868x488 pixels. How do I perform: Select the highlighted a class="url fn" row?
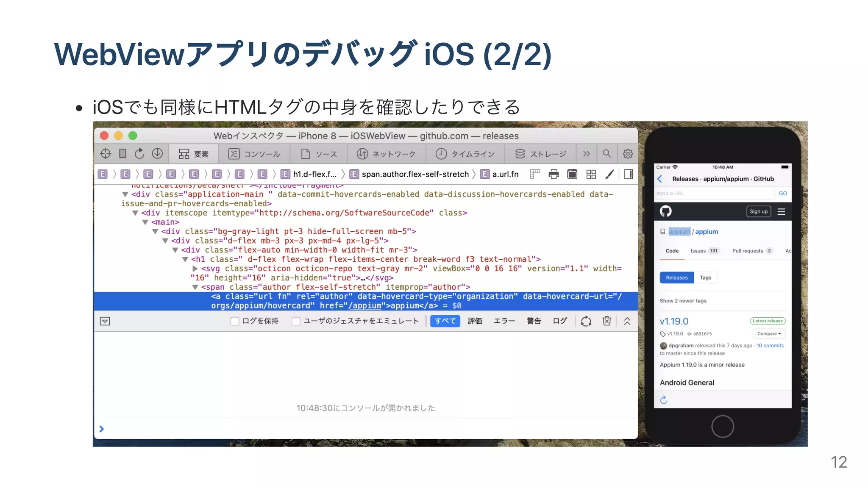(366, 301)
